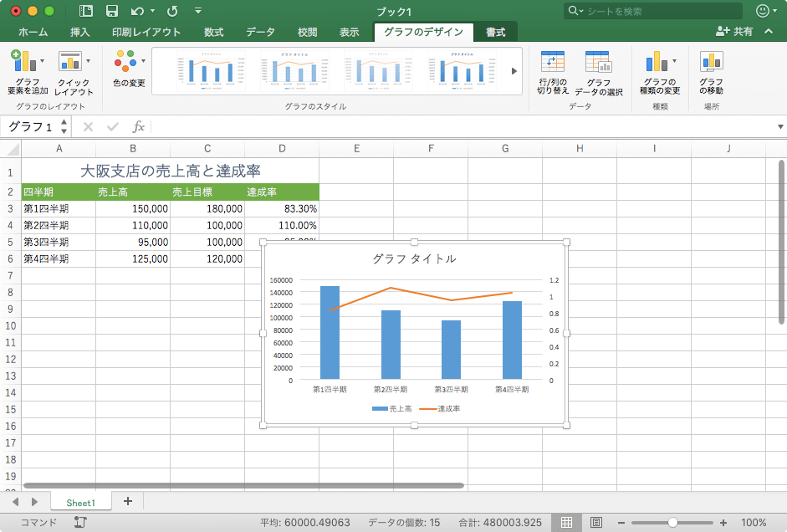Click the previous sheet arrow
This screenshot has width=787, height=532.
[15, 501]
